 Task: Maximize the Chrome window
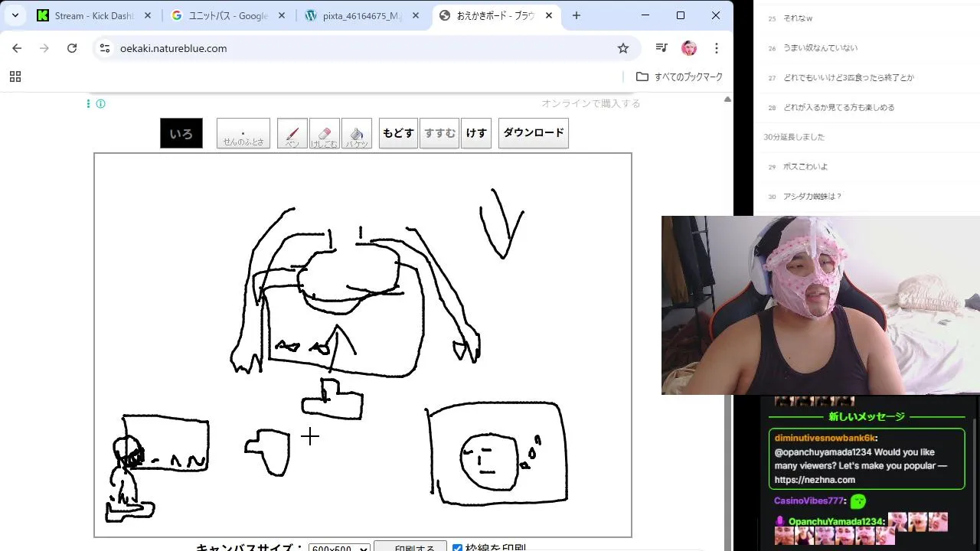pyautogui.click(x=681, y=15)
